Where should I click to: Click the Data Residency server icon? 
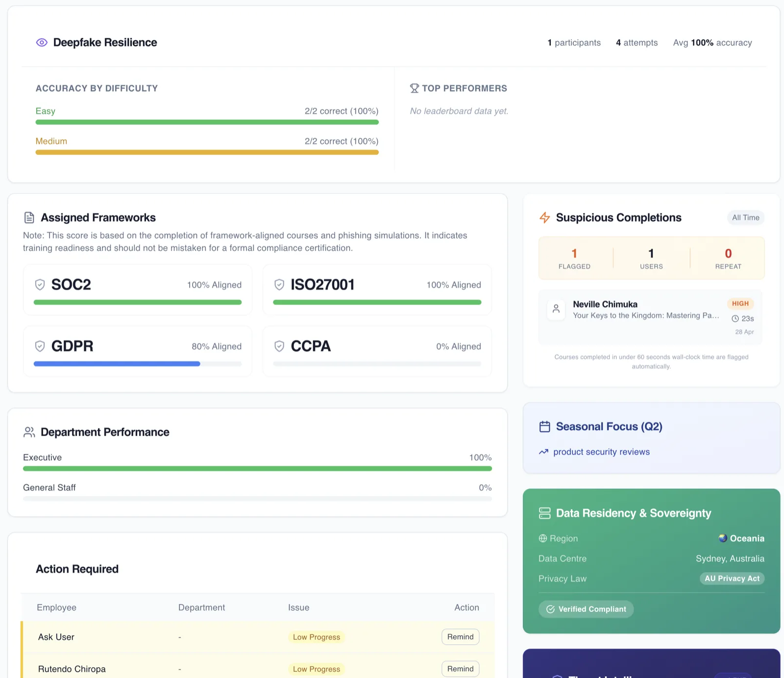coord(544,513)
